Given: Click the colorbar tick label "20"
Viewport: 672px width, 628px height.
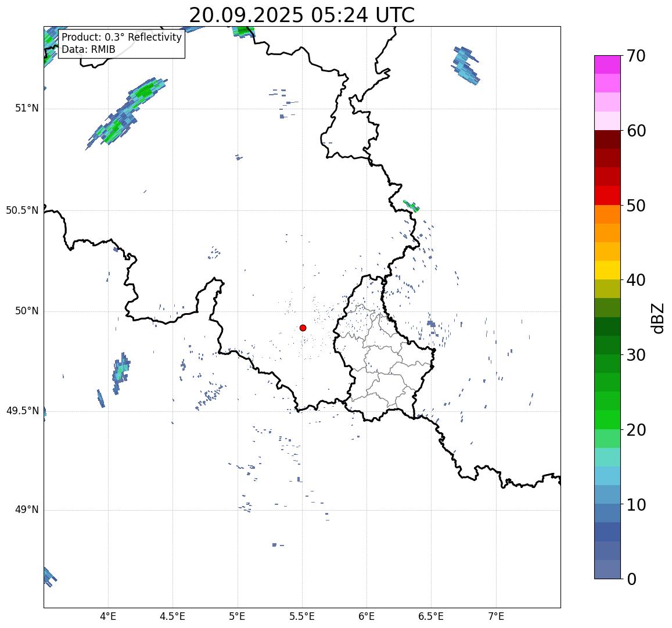Looking at the screenshot, I should pyautogui.click(x=636, y=430).
